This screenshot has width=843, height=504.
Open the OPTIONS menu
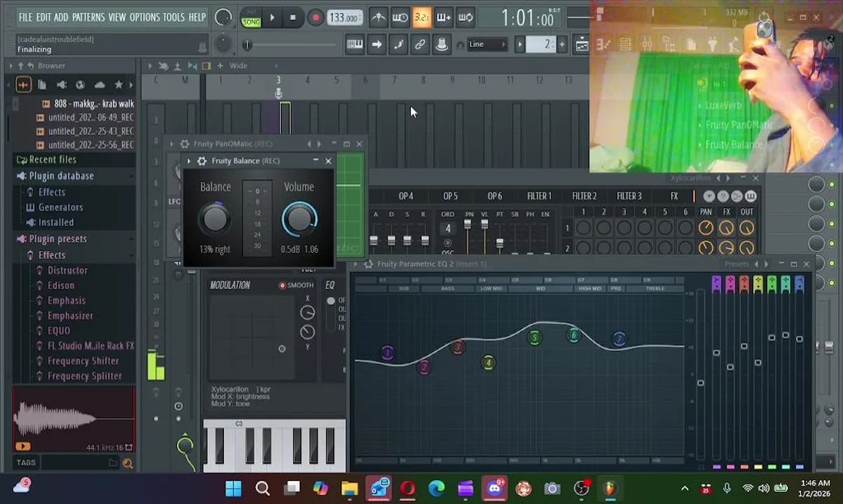144,17
